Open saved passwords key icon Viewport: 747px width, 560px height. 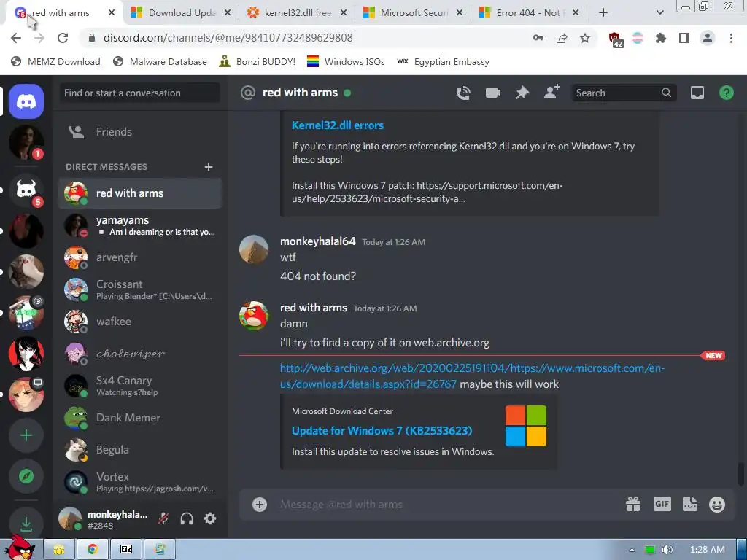538,38
